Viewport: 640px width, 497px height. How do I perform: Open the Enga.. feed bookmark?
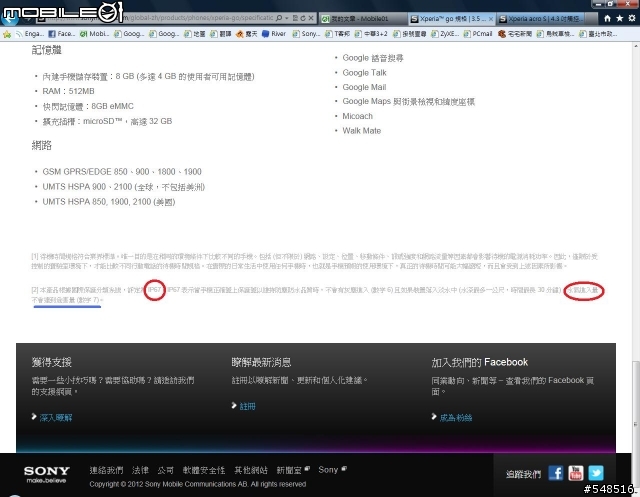coord(29,34)
